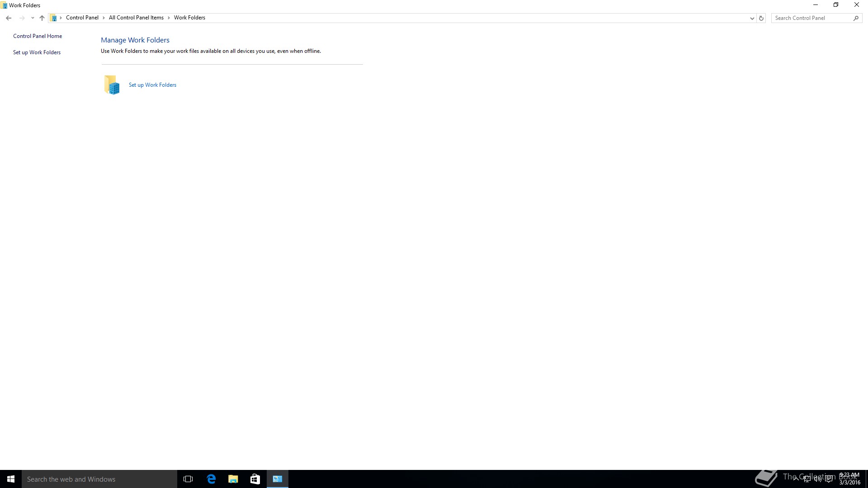Expand chevron after Control Panel breadcrumb
The height and width of the screenshot is (488, 868).
[x=104, y=18]
